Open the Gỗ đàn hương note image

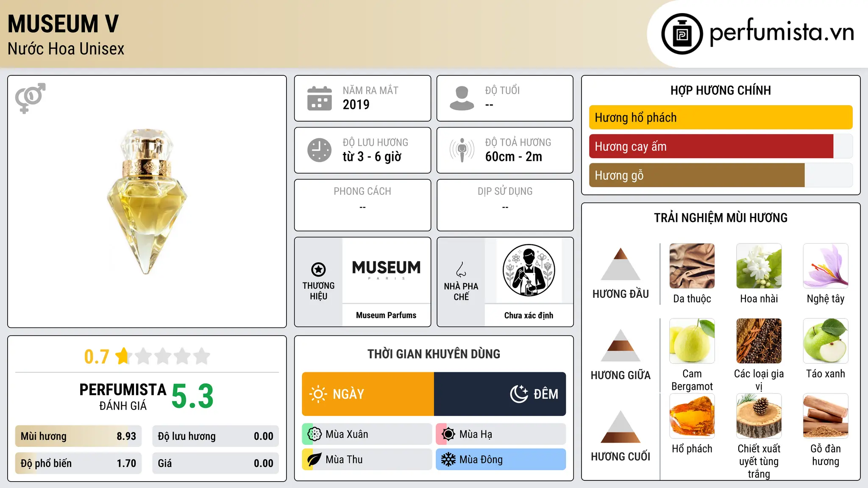tap(826, 416)
